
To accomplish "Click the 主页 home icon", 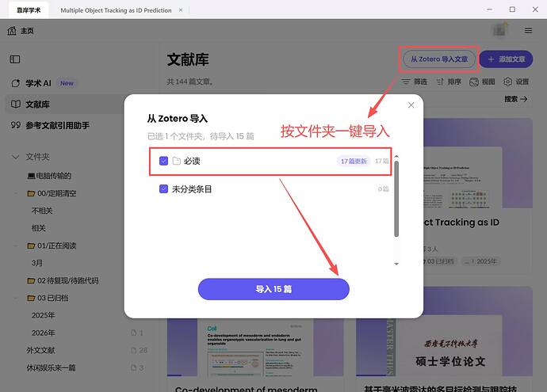I will [12, 31].
